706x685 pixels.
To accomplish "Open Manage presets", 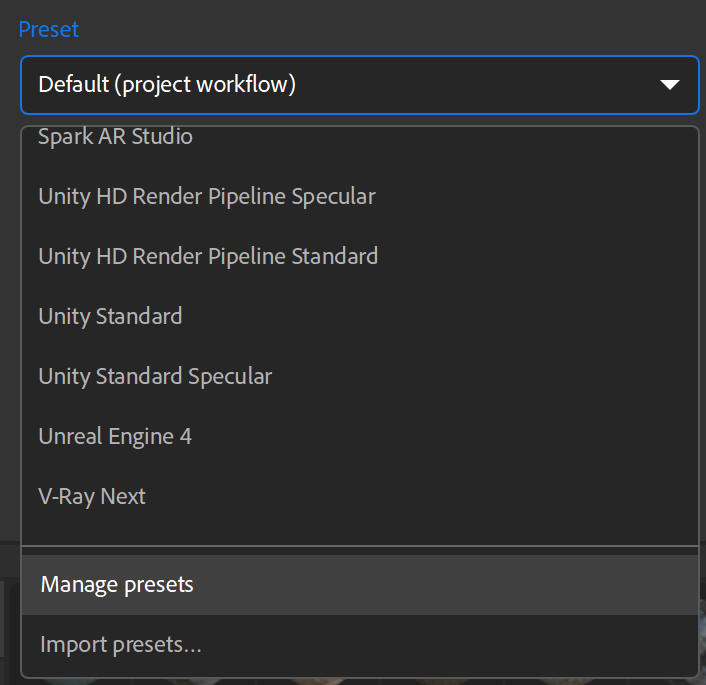I will [x=117, y=585].
